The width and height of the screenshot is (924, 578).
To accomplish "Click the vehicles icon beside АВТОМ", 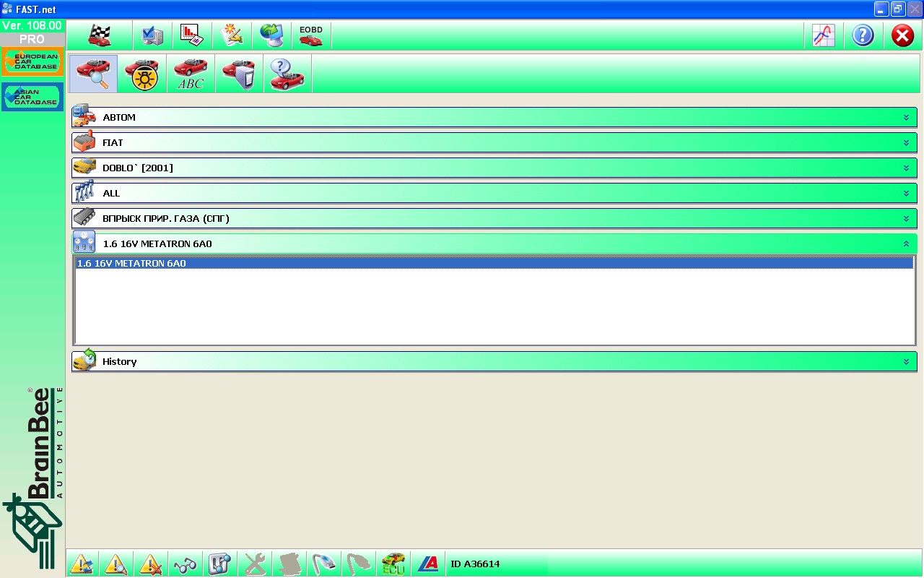I will pos(84,116).
